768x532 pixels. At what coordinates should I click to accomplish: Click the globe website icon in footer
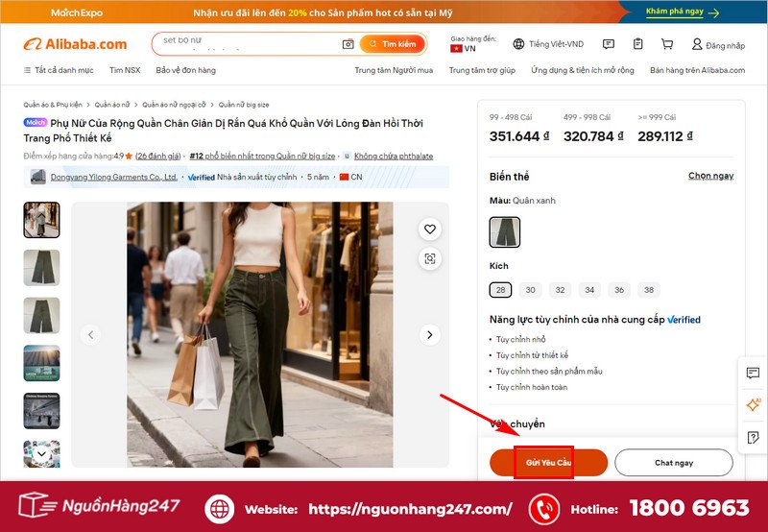220,509
